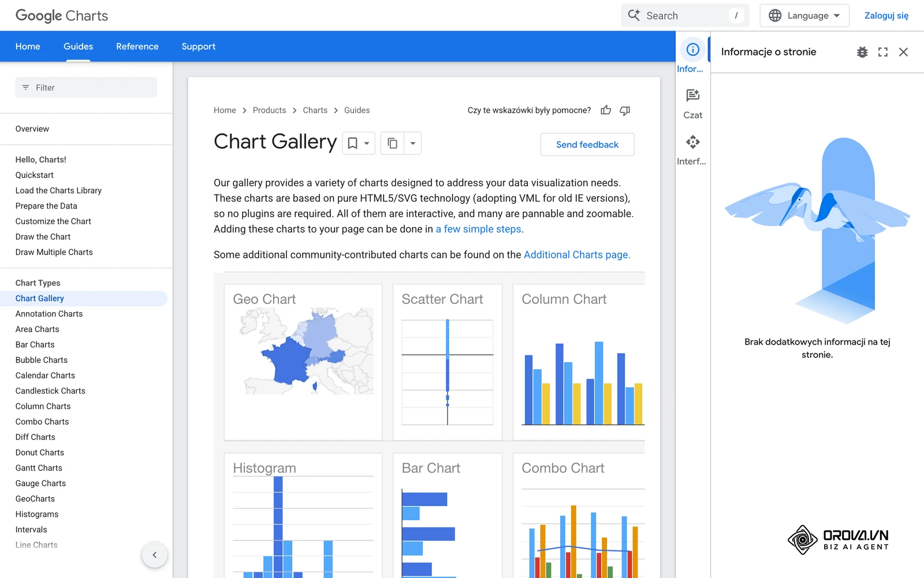924x578 pixels.
Task: Click the copy page icon
Action: click(392, 143)
